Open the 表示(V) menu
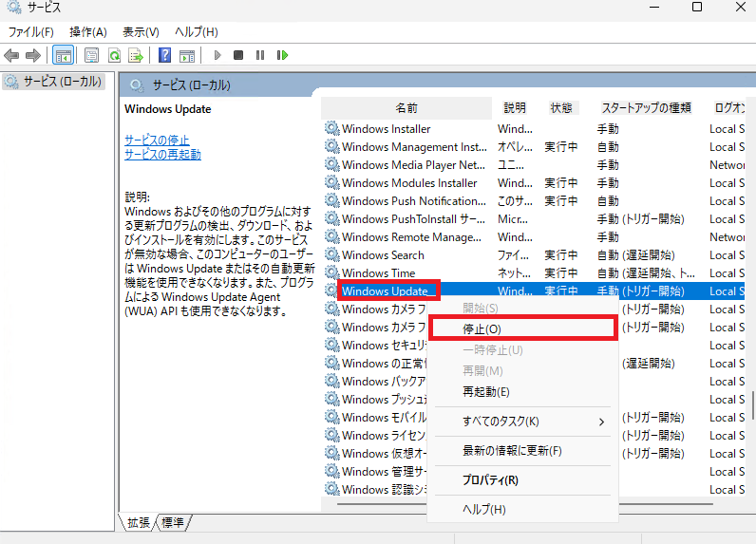The height and width of the screenshot is (544, 756). click(x=141, y=31)
